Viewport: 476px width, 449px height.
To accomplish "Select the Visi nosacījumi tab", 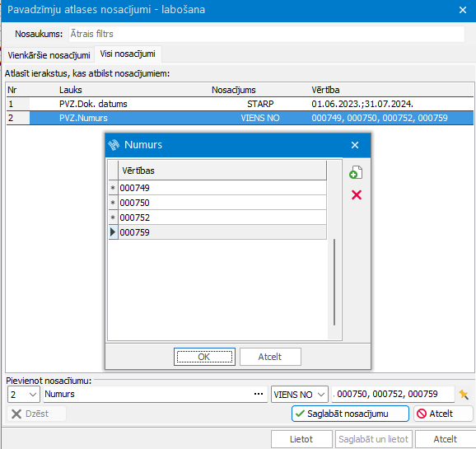I will coord(128,54).
